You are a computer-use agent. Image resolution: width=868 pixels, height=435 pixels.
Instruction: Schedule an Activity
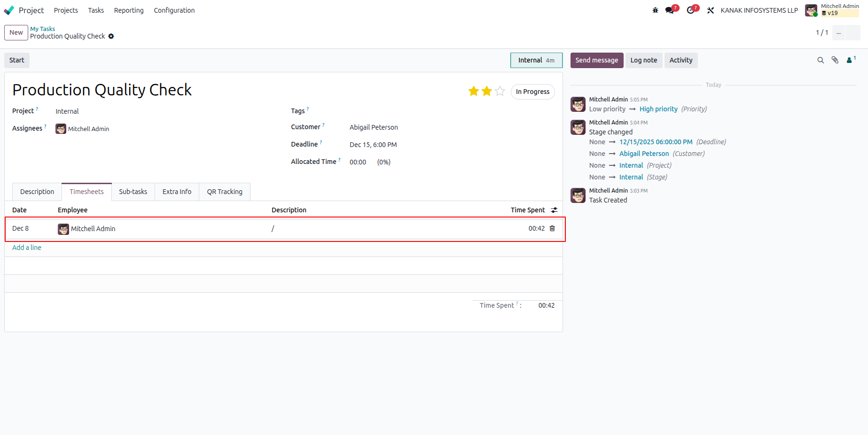(x=681, y=60)
